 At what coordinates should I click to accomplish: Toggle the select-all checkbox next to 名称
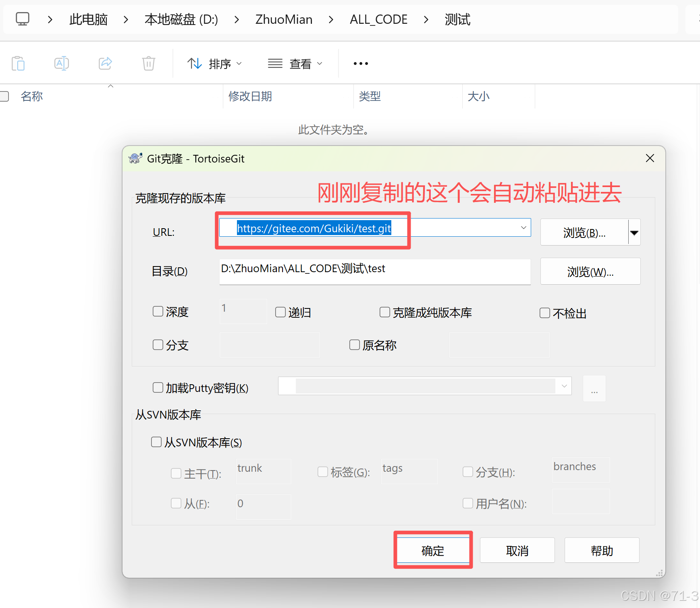pos(4,96)
